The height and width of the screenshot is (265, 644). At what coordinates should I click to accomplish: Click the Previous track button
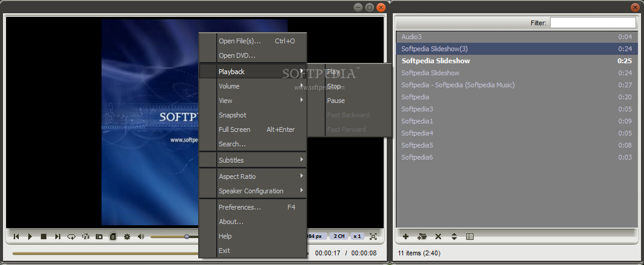pos(16,236)
